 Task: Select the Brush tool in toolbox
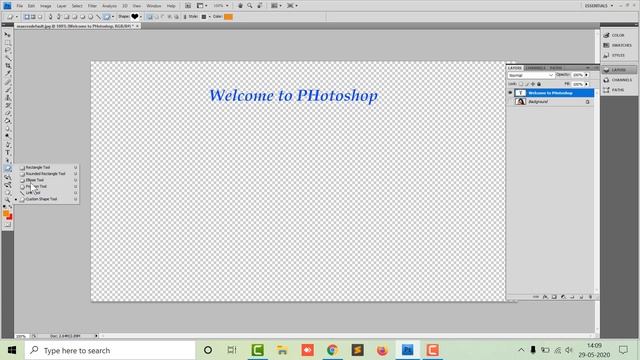click(7, 90)
